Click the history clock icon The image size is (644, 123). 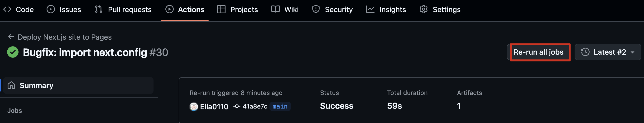point(585,52)
